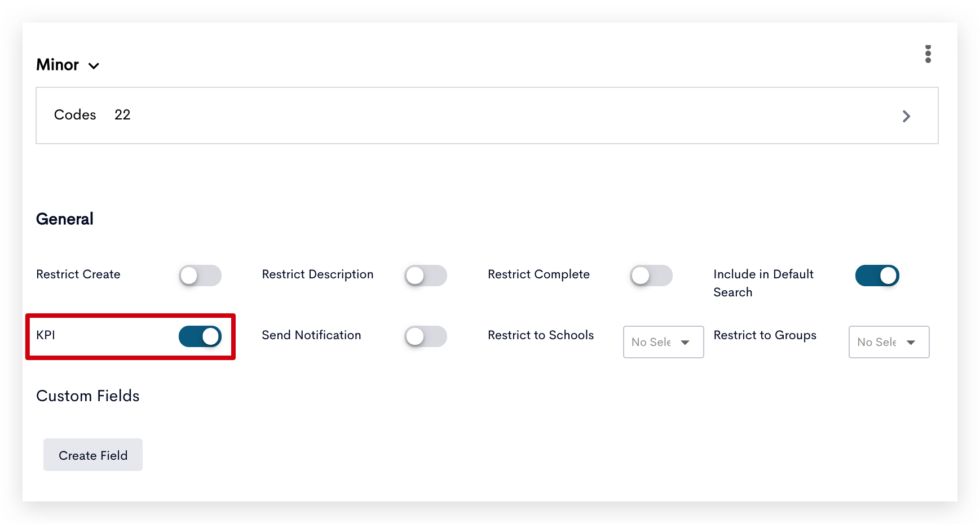Turn off the KPI switch

200,336
